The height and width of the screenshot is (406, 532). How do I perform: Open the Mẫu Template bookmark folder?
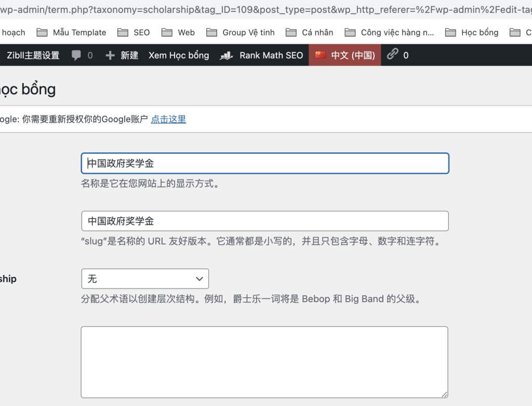click(71, 33)
